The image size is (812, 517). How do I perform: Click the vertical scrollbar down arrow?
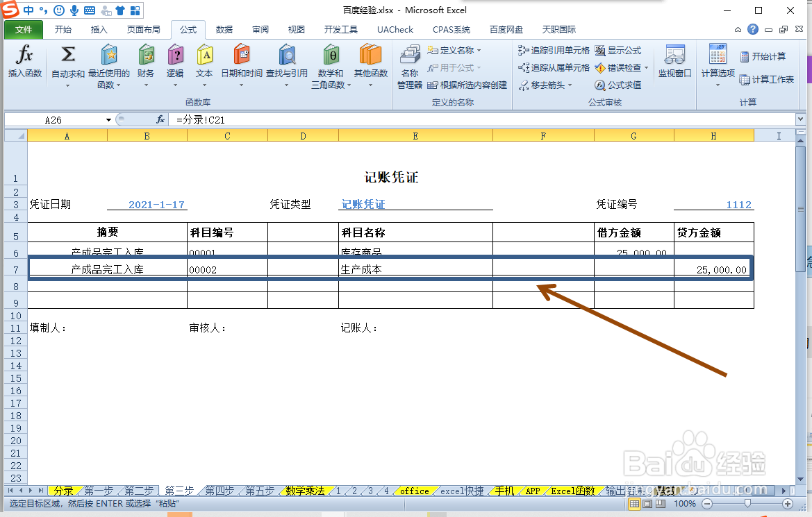[801, 479]
